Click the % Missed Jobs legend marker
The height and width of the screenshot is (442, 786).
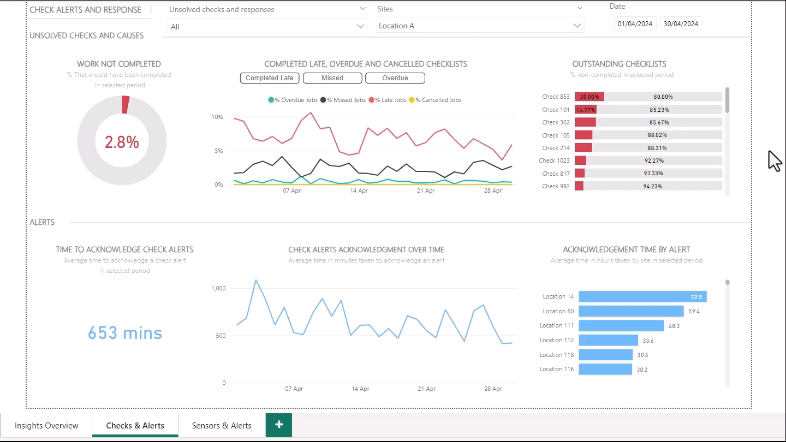coord(324,100)
